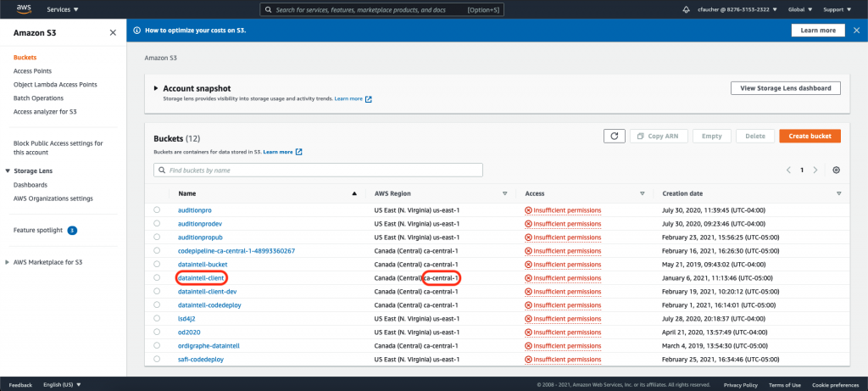Open Block Public Access settings
The width and height of the screenshot is (868, 391).
58,148
